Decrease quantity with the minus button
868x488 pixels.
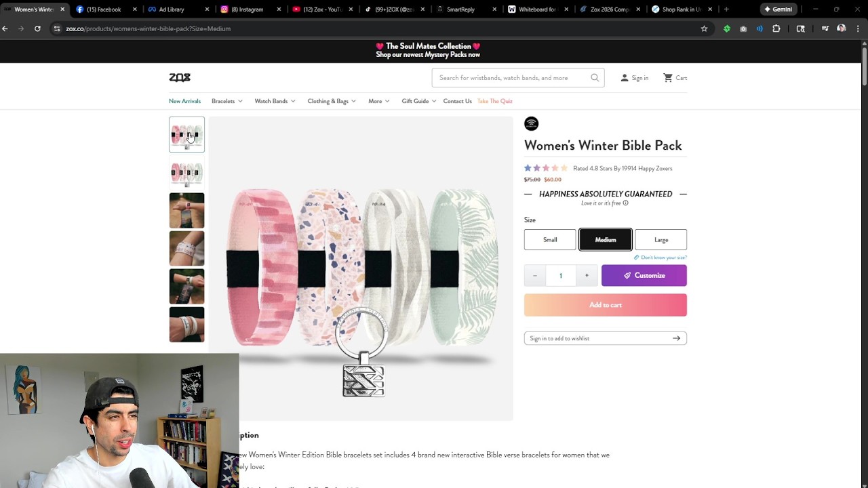click(x=534, y=275)
